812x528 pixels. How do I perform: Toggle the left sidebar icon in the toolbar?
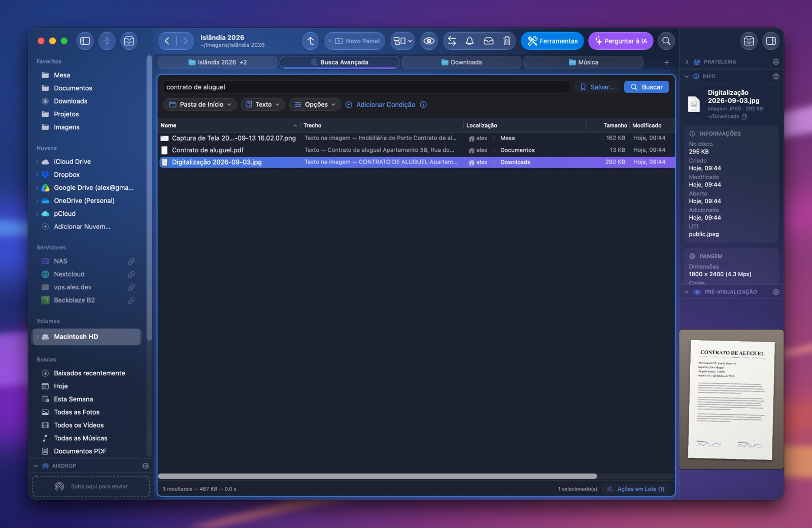[x=85, y=41]
